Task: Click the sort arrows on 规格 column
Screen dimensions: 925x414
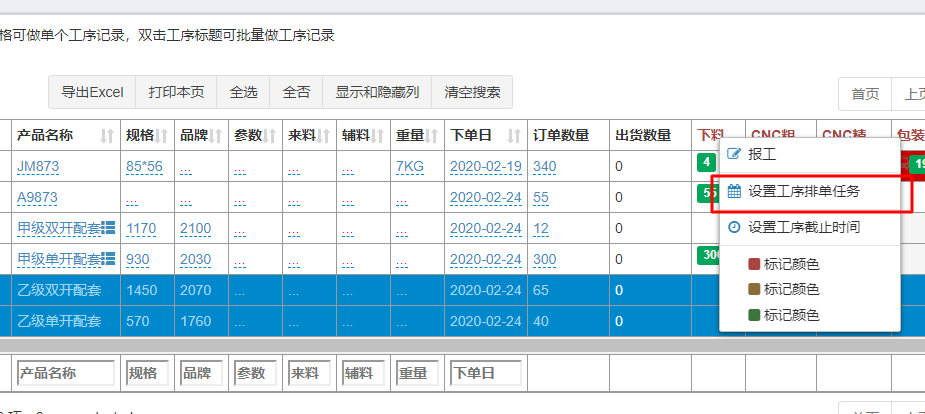Action: (162, 136)
